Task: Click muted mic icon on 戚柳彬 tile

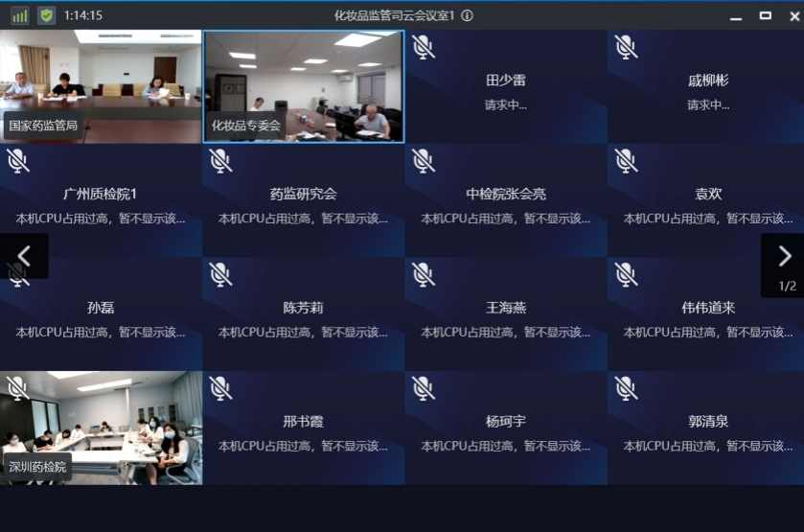Action: click(x=626, y=47)
